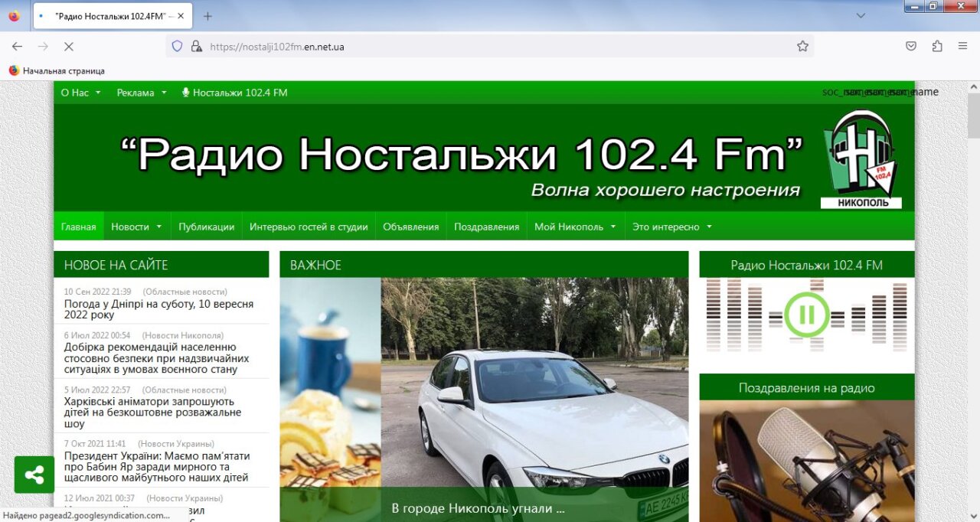The width and height of the screenshot is (980, 522).
Task: Open the Областные новости category on the 10 Сен 2022 item
Action: pos(185,292)
